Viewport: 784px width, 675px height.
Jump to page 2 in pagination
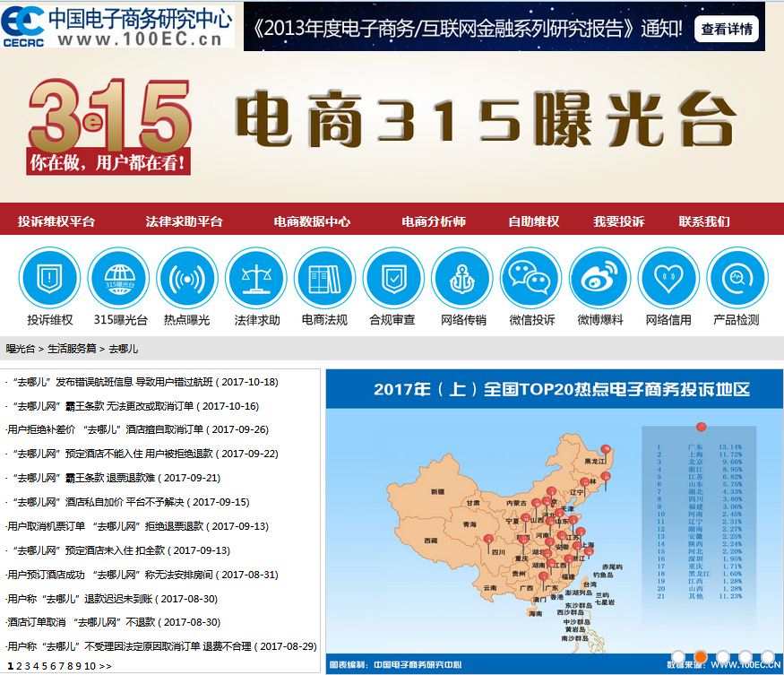click(18, 663)
